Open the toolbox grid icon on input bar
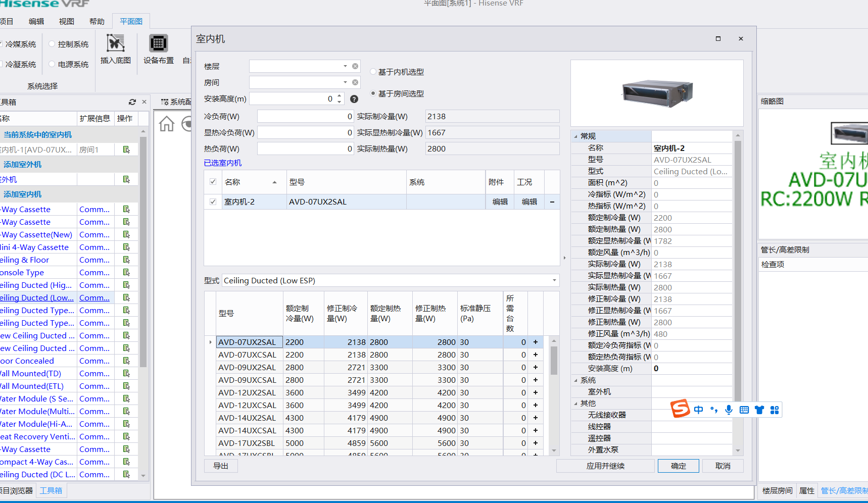The image size is (868, 503). click(775, 410)
